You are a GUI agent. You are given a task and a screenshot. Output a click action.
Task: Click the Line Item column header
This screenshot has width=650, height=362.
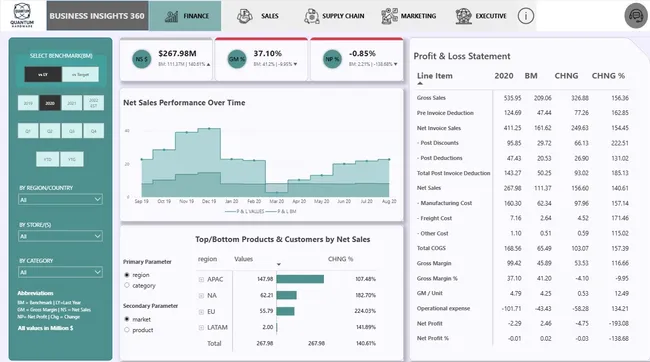(x=434, y=76)
